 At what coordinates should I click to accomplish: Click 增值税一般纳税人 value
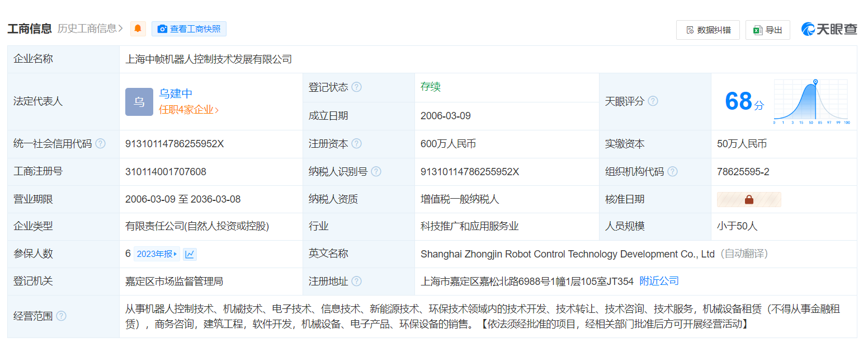[460, 199]
